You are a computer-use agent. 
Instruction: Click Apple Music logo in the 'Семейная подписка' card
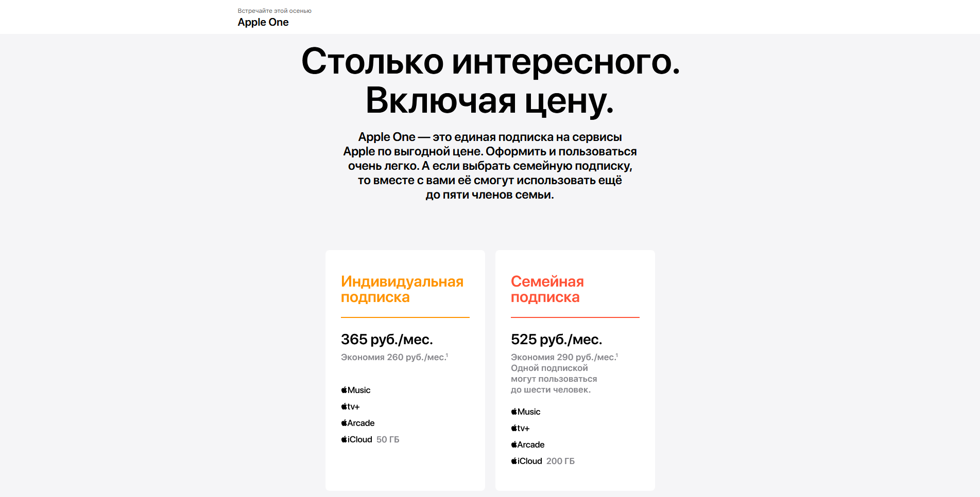coord(526,412)
